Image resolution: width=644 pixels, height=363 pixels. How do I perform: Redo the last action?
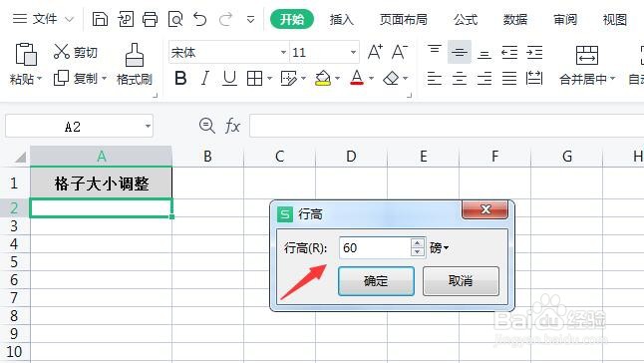pos(225,19)
